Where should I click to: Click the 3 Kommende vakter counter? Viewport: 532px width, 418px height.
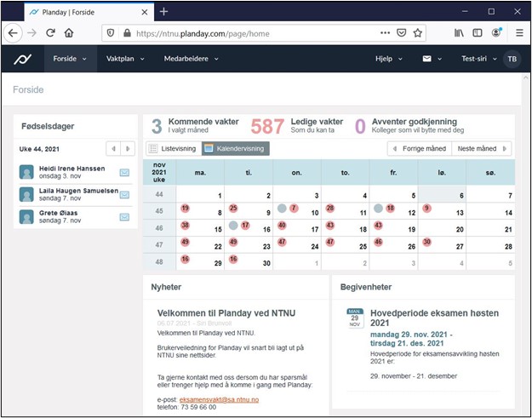(195, 126)
